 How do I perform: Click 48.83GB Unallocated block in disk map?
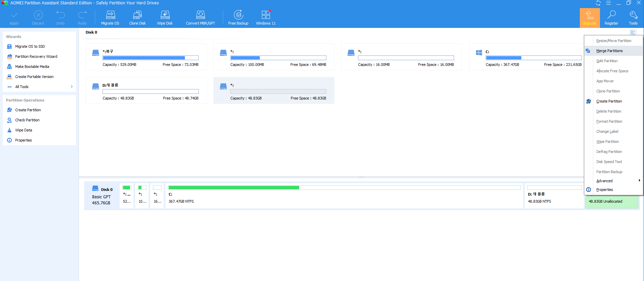(612, 201)
